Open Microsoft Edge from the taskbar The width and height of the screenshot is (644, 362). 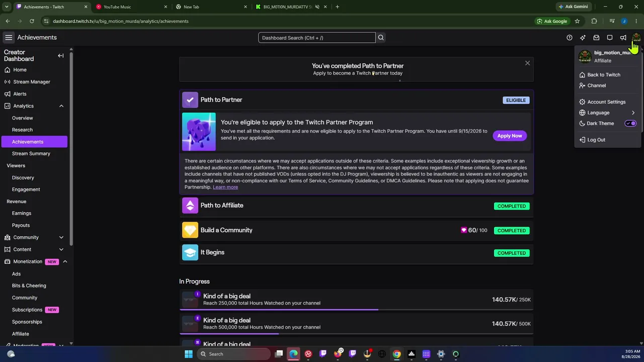(x=293, y=354)
